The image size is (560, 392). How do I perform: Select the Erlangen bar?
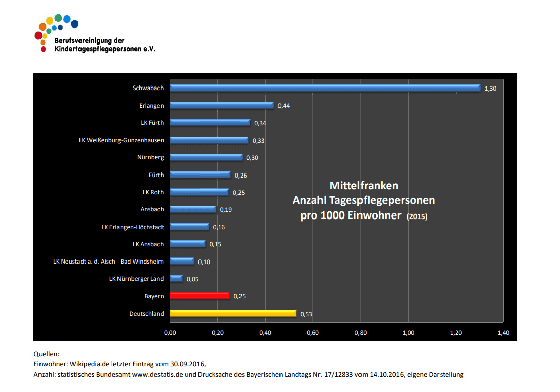coord(222,105)
